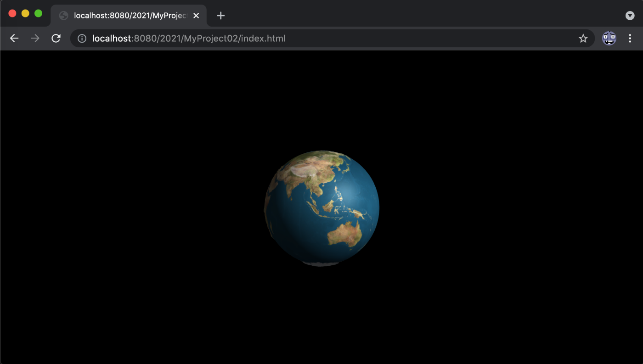
Task: Close the localhost tab with its X
Action: point(196,15)
